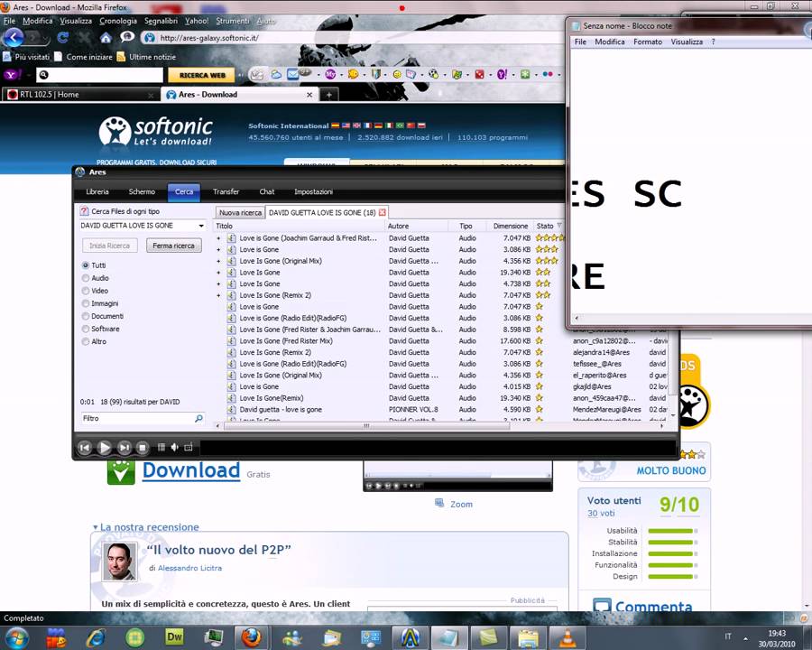Expand the 19.340 KB Love Is Gone row
Image resolution: width=812 pixels, height=650 pixels.
218,273
